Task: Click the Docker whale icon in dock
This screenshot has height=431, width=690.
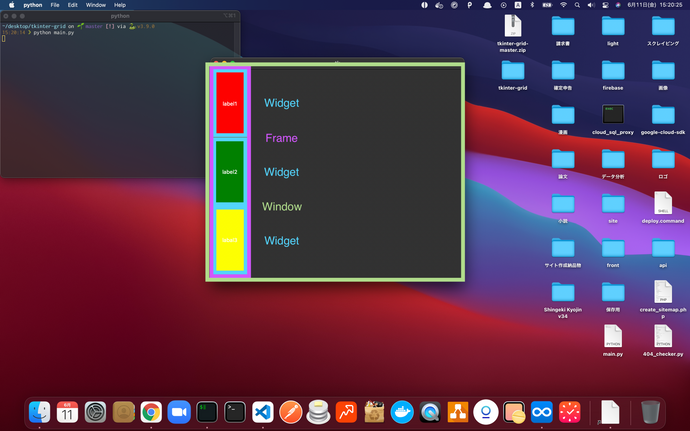Action: click(x=402, y=411)
